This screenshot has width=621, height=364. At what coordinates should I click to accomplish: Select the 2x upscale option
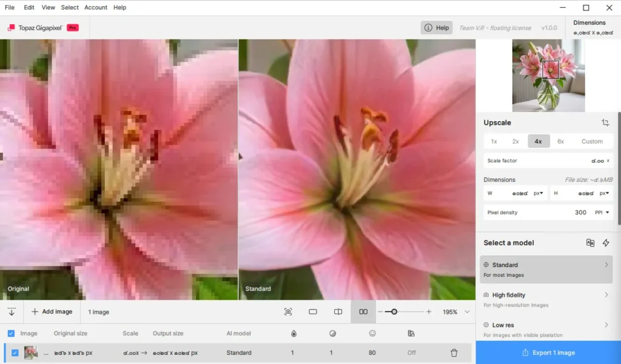click(515, 141)
